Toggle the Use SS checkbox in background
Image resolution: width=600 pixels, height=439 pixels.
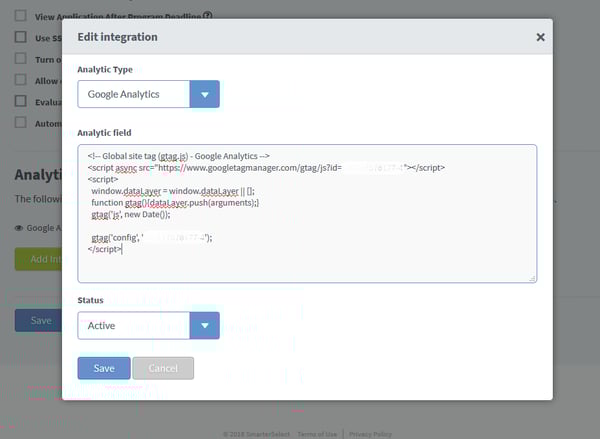(20, 37)
